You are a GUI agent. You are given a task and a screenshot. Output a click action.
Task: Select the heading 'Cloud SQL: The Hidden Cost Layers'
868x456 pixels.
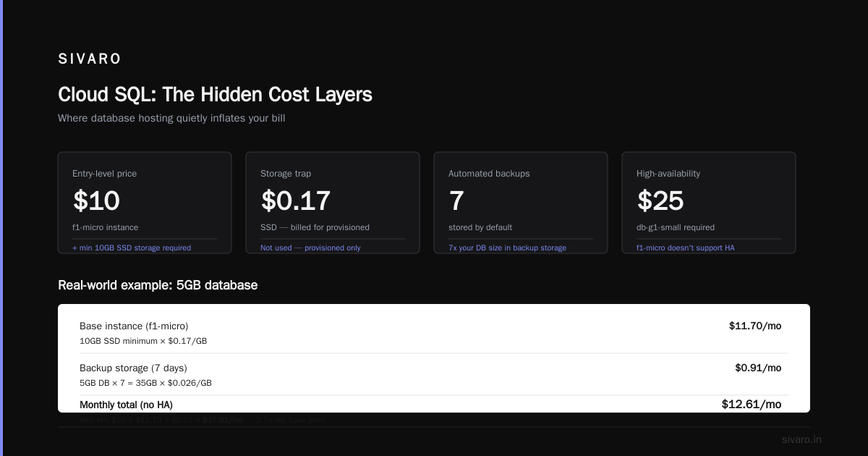(x=215, y=94)
